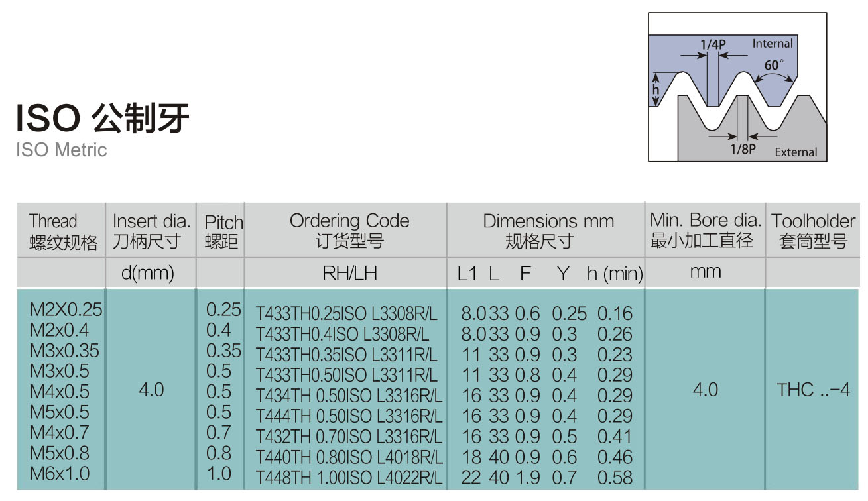
Task: Select the Internal label in the diagram
Action: coord(773,42)
